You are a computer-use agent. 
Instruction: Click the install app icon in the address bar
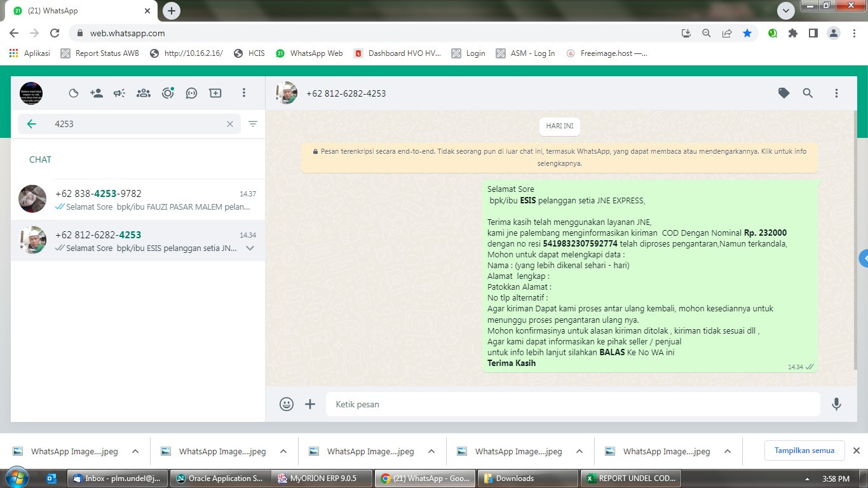tap(686, 33)
